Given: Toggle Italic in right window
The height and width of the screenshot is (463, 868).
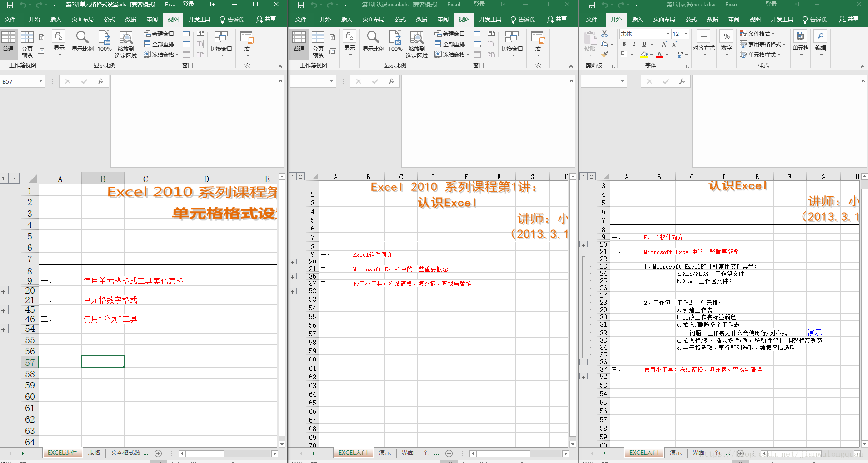Looking at the screenshot, I should (634, 44).
